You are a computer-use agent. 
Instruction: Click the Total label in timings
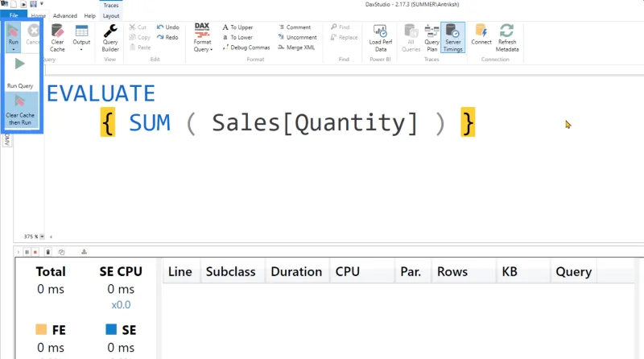click(51, 271)
